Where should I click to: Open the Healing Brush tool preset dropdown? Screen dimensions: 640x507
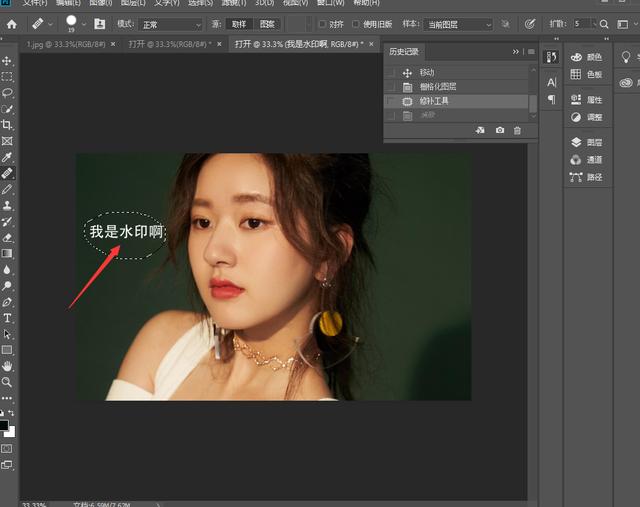click(x=51, y=24)
